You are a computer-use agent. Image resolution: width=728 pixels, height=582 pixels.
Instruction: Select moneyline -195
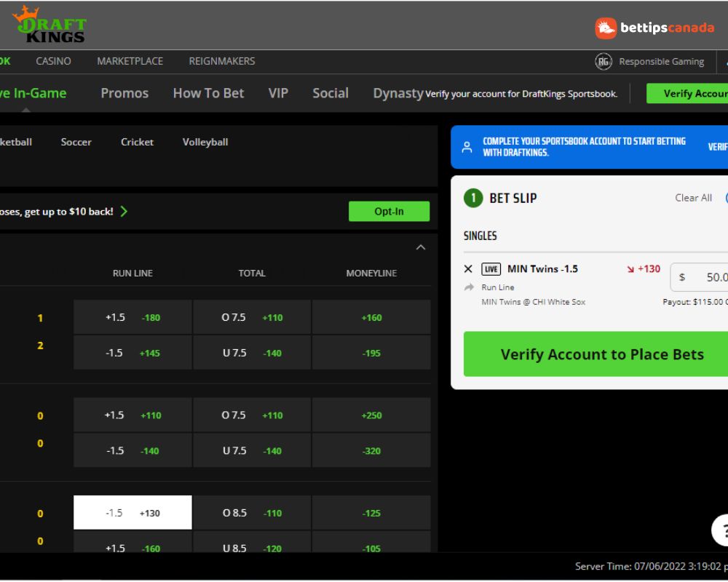pyautogui.click(x=371, y=353)
